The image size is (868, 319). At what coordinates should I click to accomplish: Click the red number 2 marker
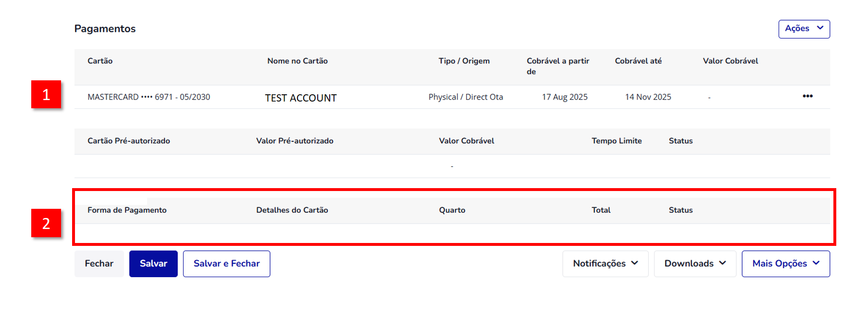coord(46,223)
